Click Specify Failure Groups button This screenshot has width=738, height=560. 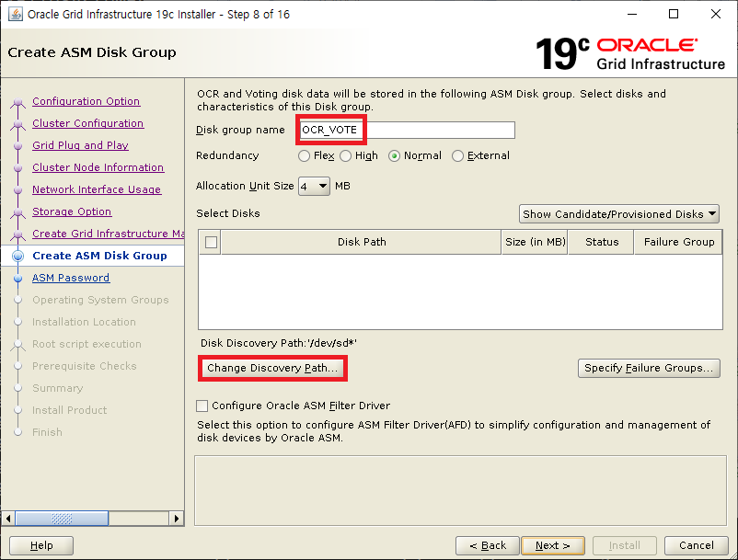[x=649, y=368]
